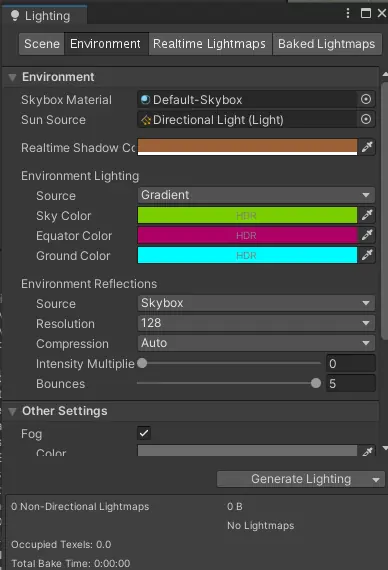The width and height of the screenshot is (388, 570).
Task: Use eyedropper for Ground Color
Action: click(367, 255)
